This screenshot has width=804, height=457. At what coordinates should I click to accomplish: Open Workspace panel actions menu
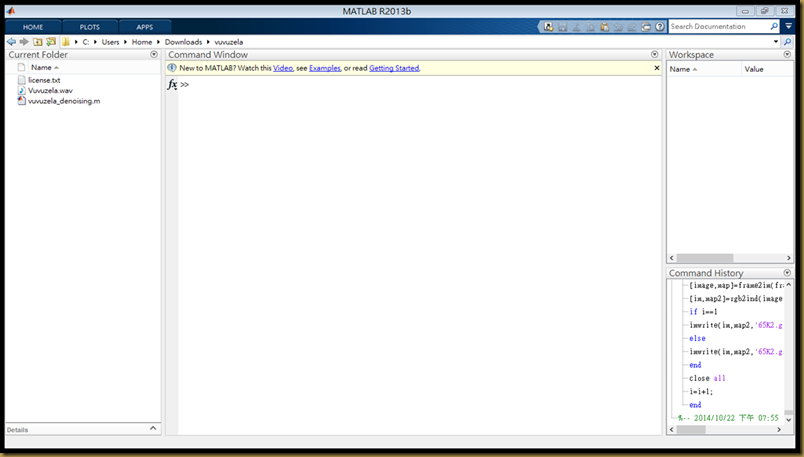pos(787,54)
